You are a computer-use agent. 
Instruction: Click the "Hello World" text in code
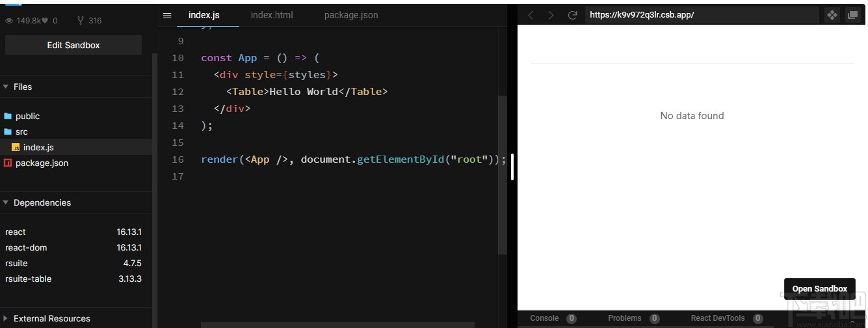coord(304,92)
